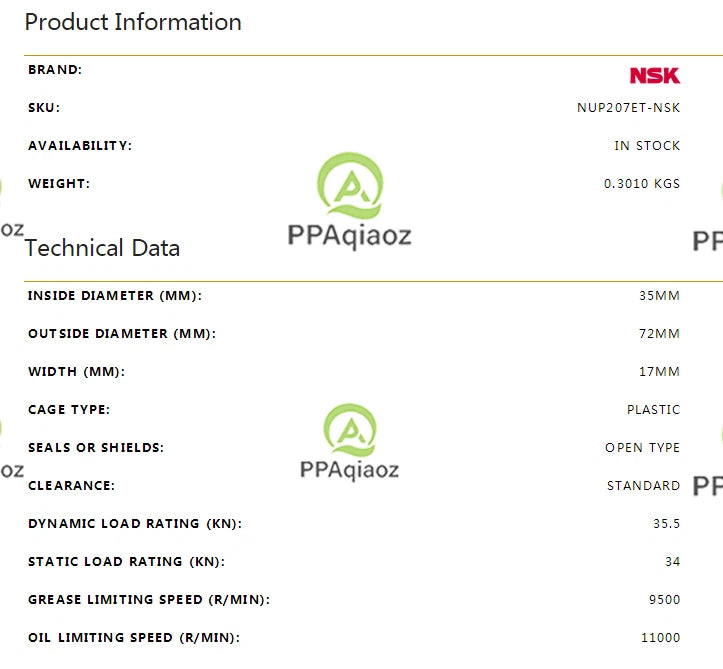This screenshot has height=669, width=723.
Task: Click the Width 17MM value
Action: click(x=660, y=372)
